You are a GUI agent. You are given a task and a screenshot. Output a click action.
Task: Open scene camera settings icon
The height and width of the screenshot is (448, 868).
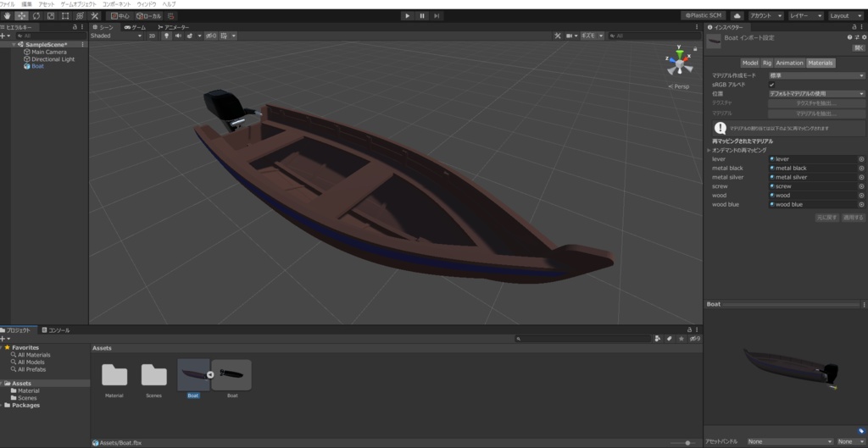coord(569,36)
